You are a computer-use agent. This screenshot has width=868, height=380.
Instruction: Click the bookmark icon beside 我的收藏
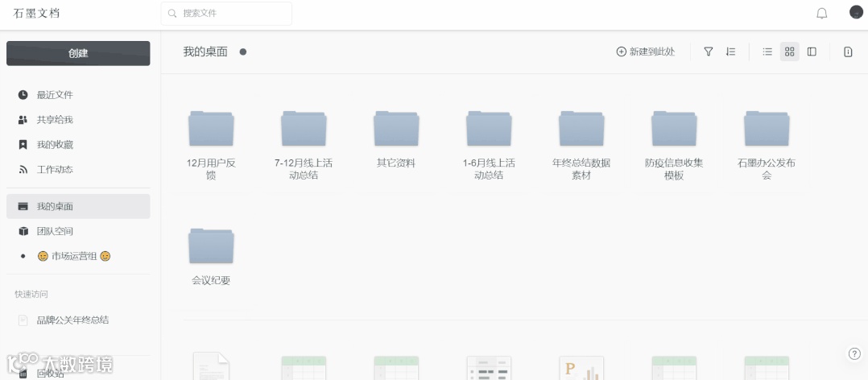tap(23, 145)
